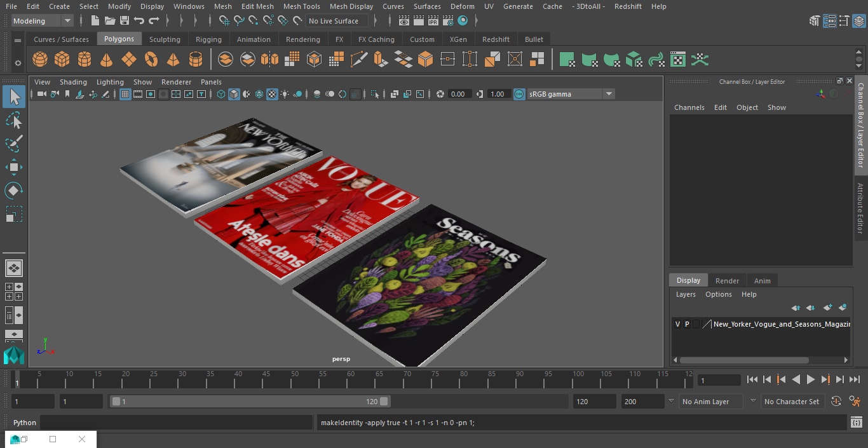Toggle film gate in viewport

pyautogui.click(x=138, y=94)
